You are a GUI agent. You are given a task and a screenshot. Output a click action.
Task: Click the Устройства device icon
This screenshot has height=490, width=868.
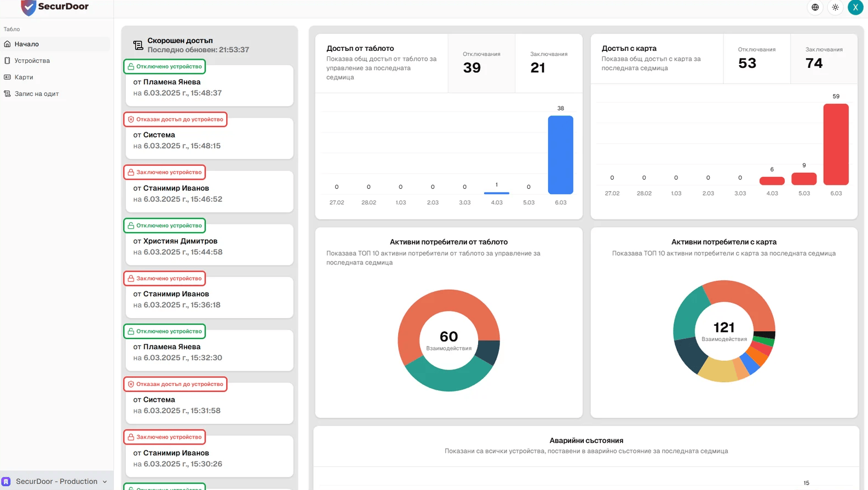pyautogui.click(x=7, y=60)
